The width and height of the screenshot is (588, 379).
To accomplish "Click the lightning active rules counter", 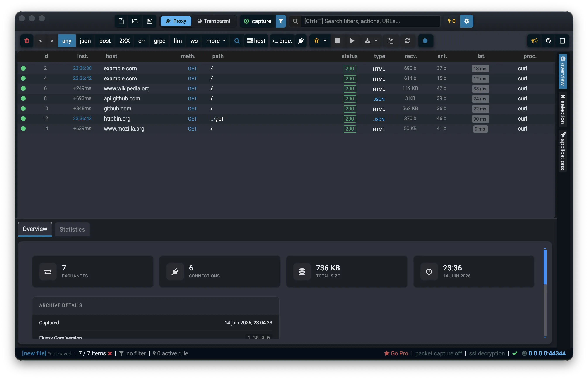I will point(451,21).
